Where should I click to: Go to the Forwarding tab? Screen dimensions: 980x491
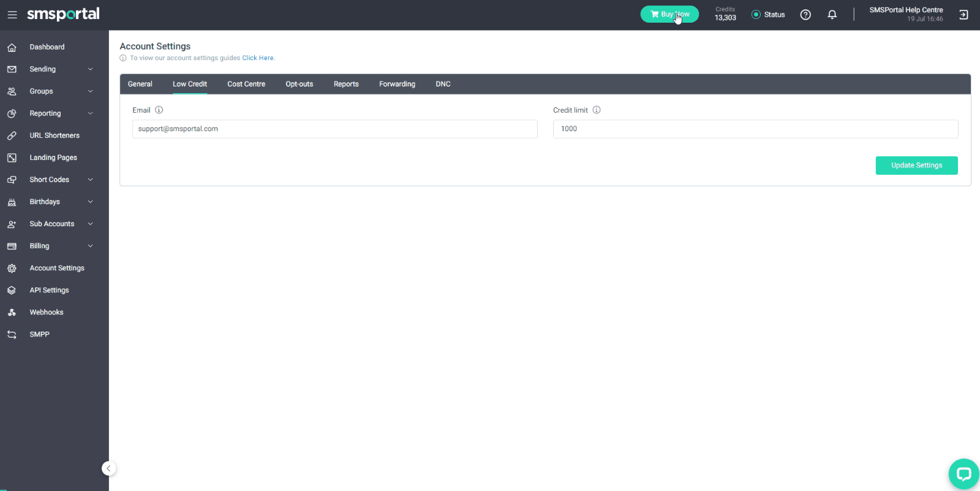click(397, 84)
